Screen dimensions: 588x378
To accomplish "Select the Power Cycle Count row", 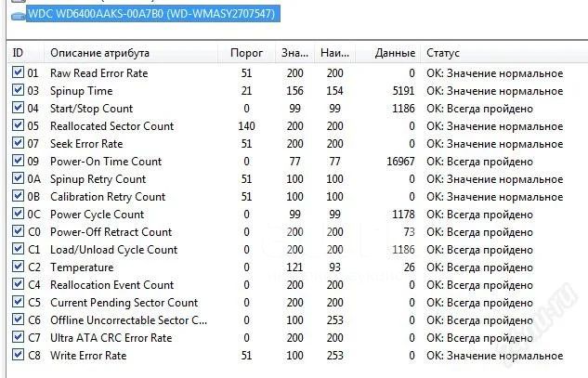I will pyautogui.click(x=97, y=215).
